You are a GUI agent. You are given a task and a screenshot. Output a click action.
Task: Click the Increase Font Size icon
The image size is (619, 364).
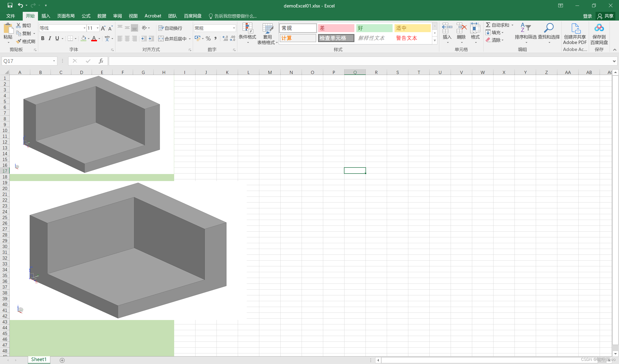point(103,28)
